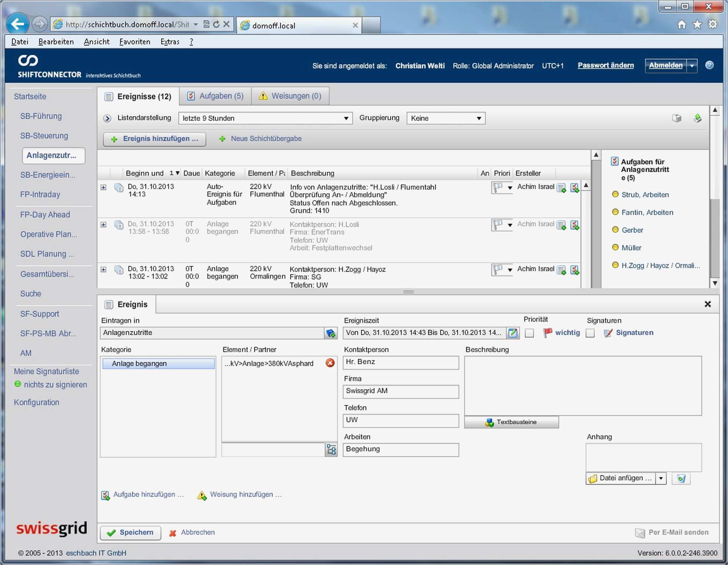Click into the Kontaktperson field Hr. Benz
This screenshot has width=728, height=565.
[400, 362]
